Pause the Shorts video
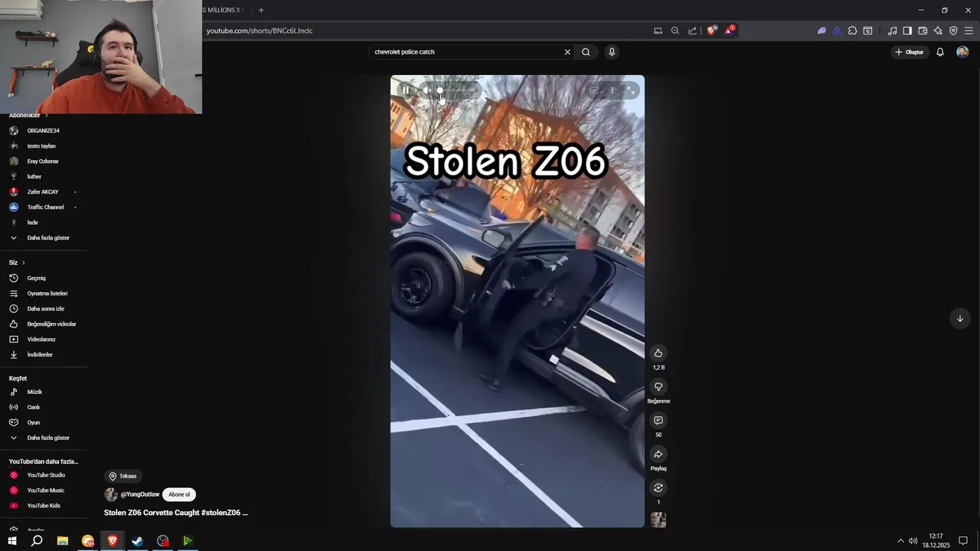980x551 pixels. 406,90
